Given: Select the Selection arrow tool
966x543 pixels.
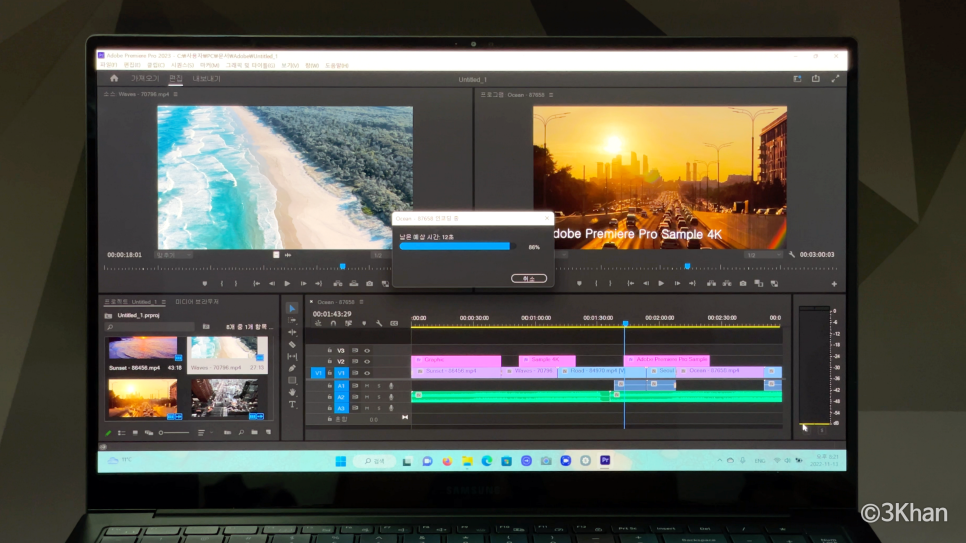Looking at the screenshot, I should click(292, 308).
